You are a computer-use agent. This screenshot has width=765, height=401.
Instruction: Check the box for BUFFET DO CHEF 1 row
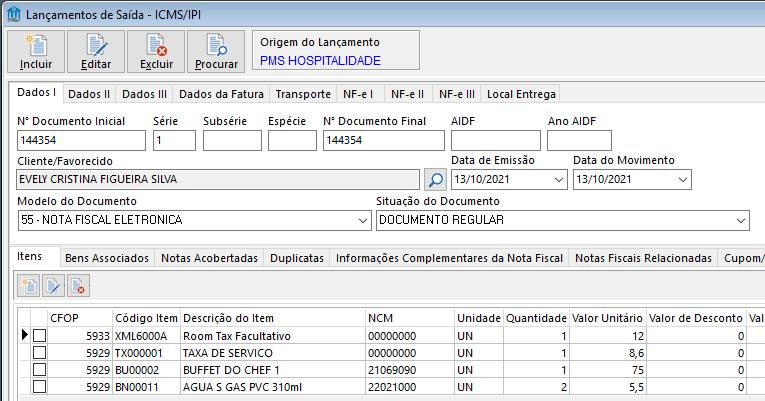click(x=40, y=370)
